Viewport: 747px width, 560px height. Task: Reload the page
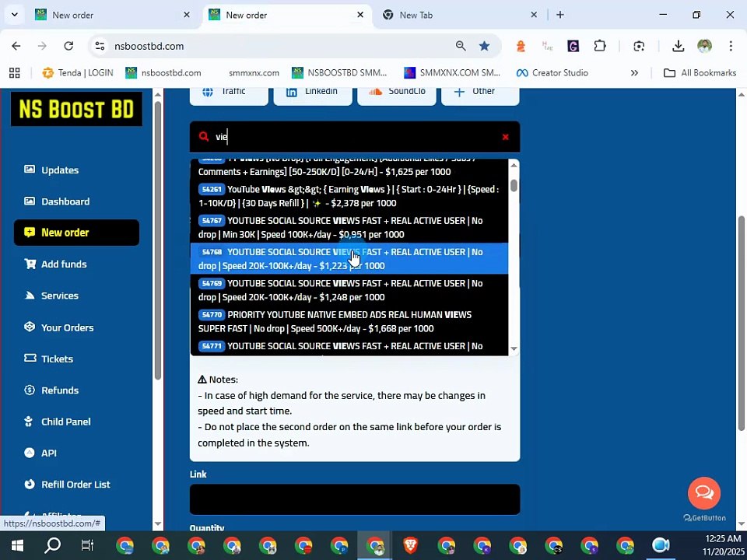click(x=68, y=46)
